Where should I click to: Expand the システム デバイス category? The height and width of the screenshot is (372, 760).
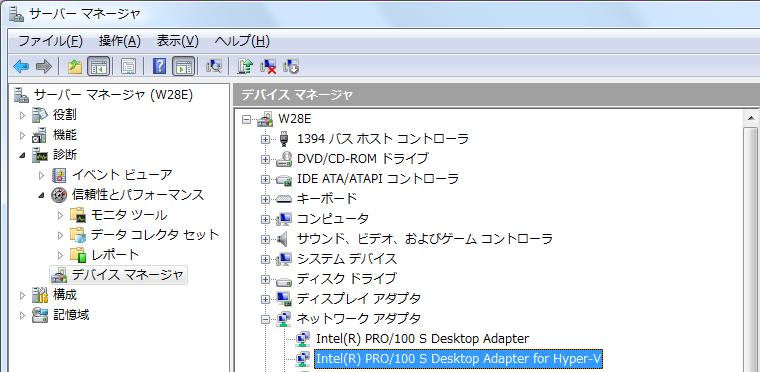(265, 259)
